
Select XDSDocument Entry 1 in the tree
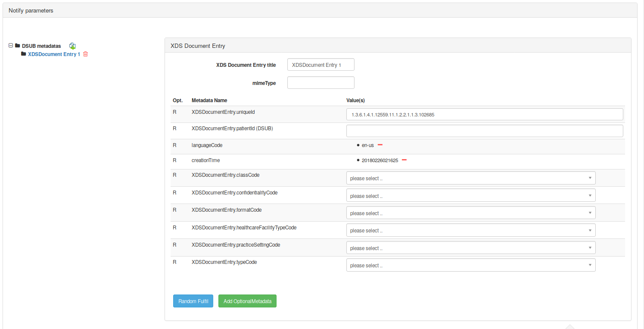point(54,54)
